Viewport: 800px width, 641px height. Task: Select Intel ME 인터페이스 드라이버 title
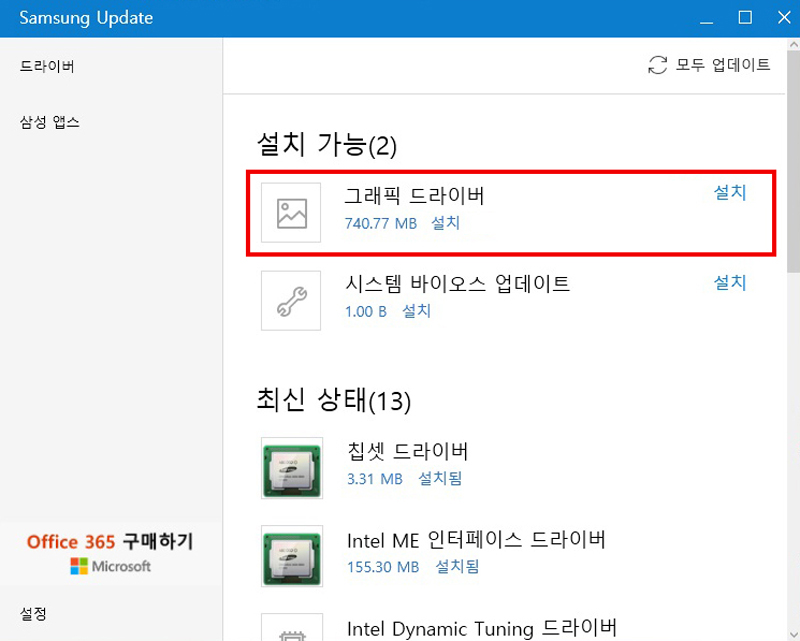476,540
